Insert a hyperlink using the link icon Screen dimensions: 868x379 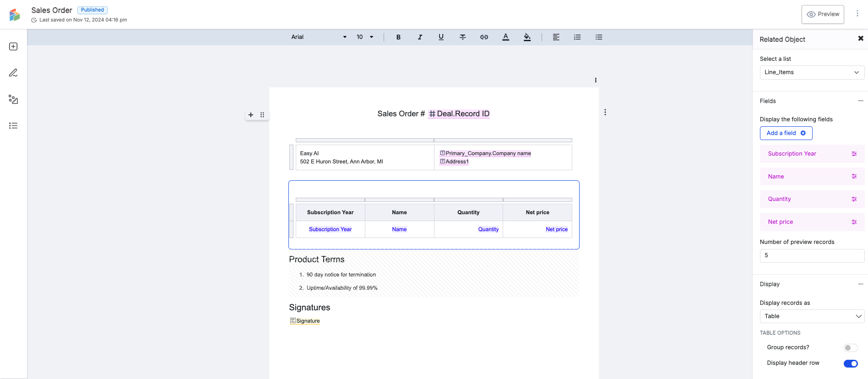click(x=484, y=37)
